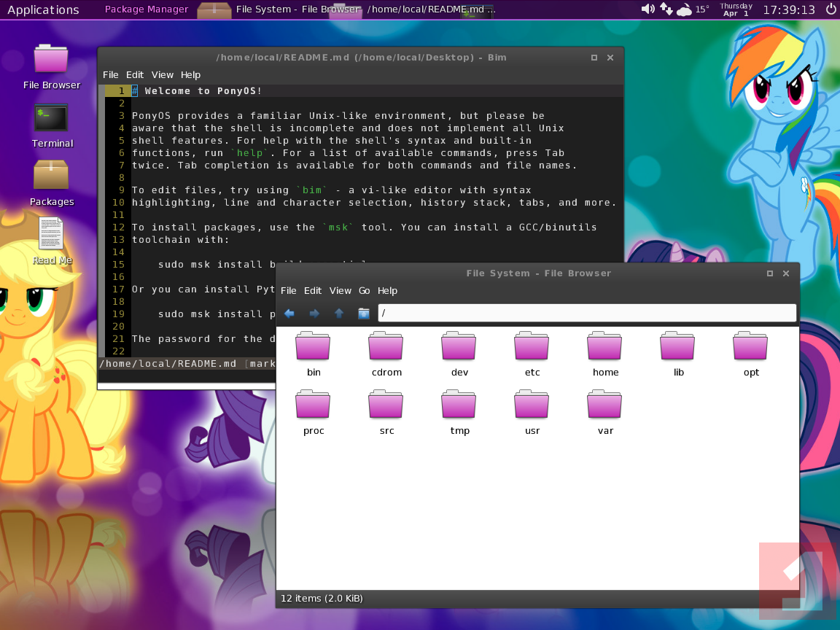
Task: Click the clock in the top panel
Action: click(x=789, y=9)
